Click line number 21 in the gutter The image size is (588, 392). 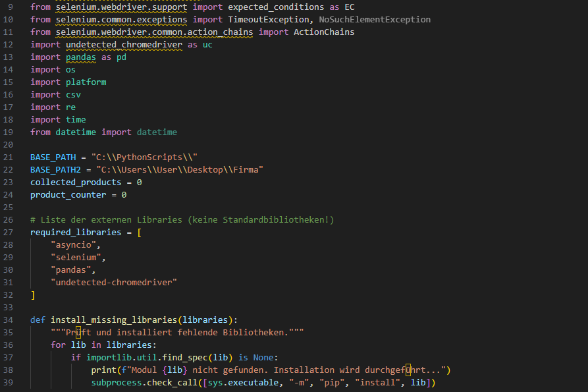point(8,157)
